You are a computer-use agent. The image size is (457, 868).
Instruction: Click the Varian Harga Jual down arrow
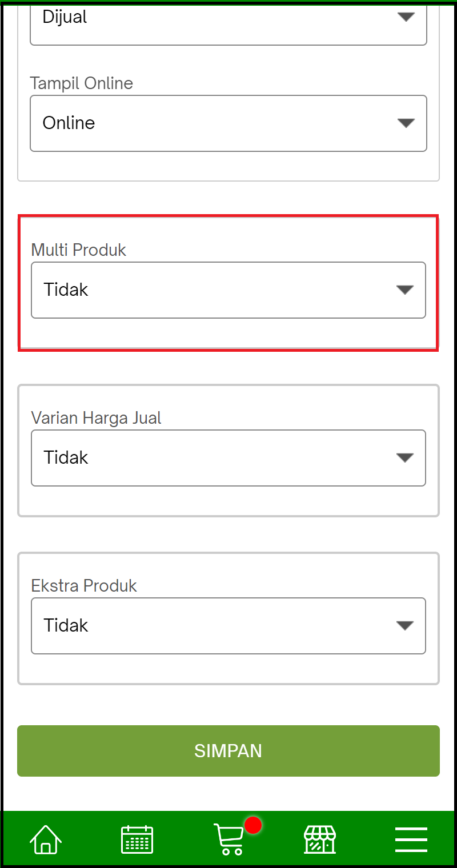pyautogui.click(x=406, y=457)
